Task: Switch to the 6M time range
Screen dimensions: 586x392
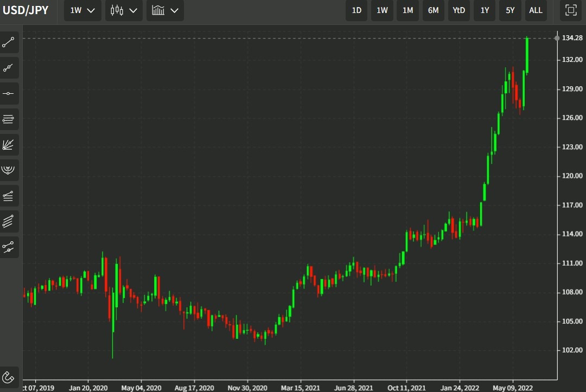Action: click(433, 10)
